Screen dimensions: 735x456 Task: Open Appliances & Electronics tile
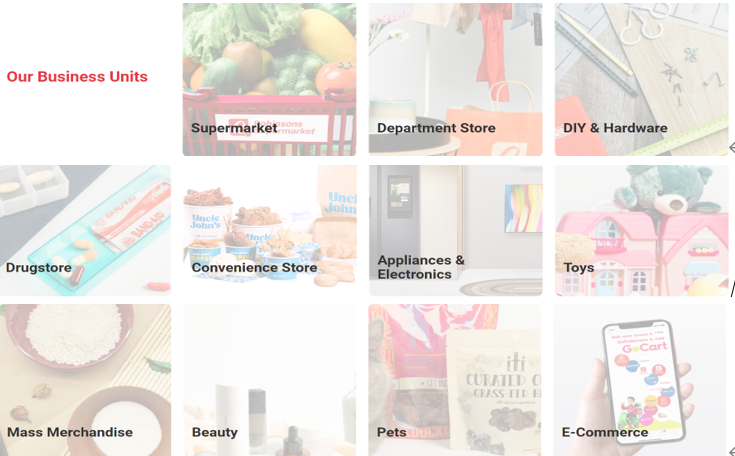456,230
